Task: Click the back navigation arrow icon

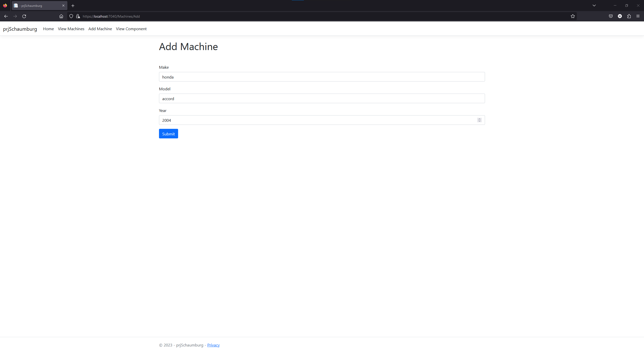Action: pos(6,16)
